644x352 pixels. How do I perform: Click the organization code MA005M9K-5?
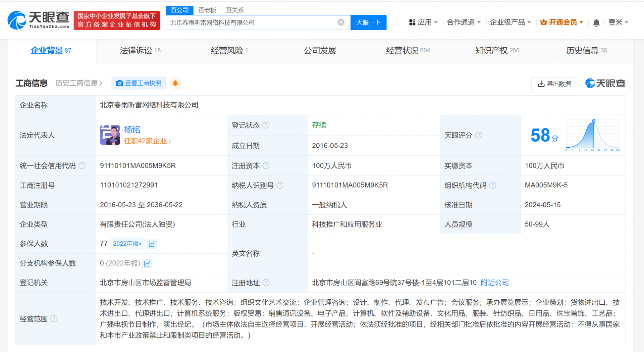tap(546, 185)
